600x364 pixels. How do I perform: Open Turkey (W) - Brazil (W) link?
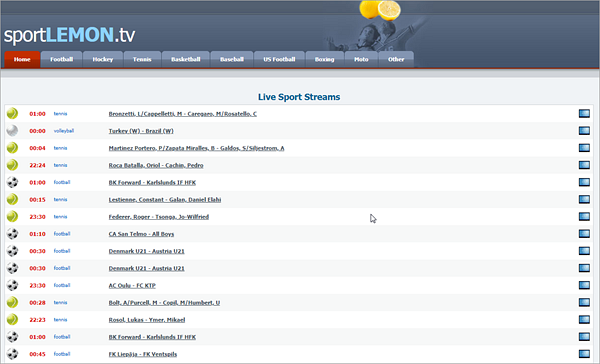[141, 131]
